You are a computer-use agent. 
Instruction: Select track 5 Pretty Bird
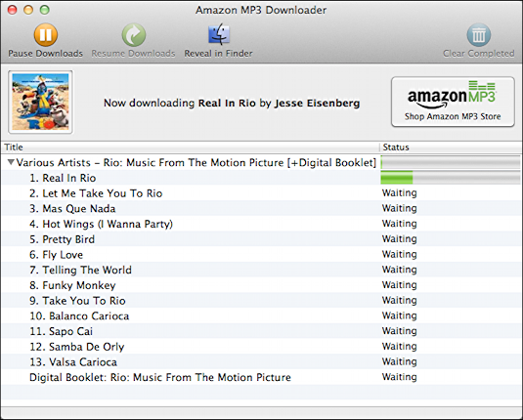[x=262, y=239]
